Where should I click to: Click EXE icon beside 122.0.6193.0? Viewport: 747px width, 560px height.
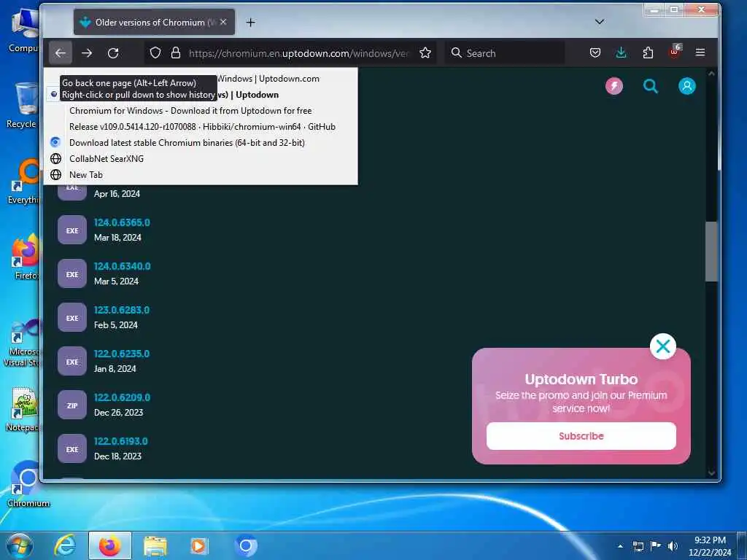pos(72,449)
